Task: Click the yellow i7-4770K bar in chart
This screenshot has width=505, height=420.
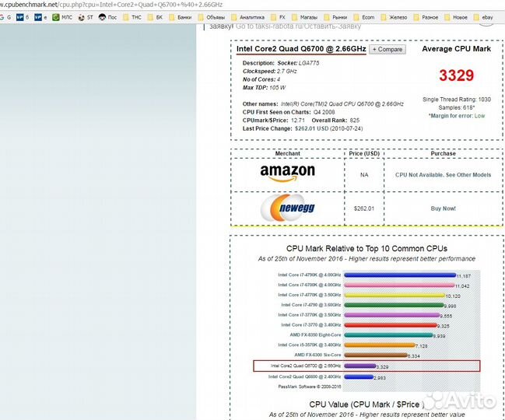Action: (395, 295)
